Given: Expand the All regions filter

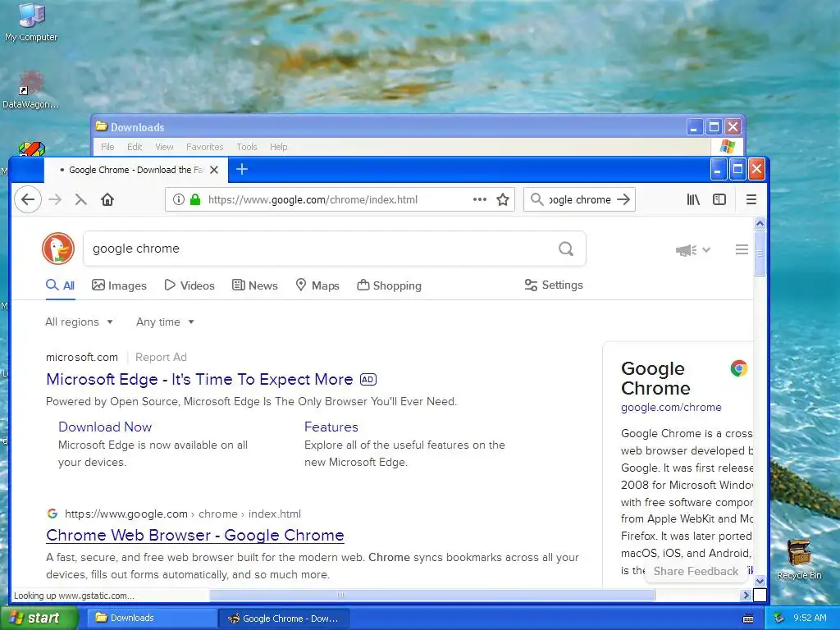Looking at the screenshot, I should [80, 322].
